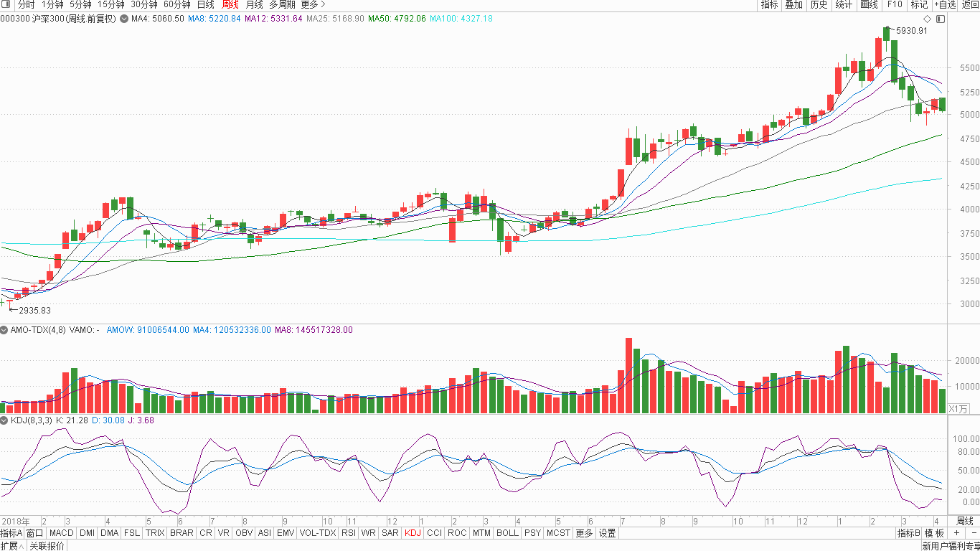This screenshot has height=551, width=980.
Task: Switch indicator to DMA
Action: coord(110,533)
